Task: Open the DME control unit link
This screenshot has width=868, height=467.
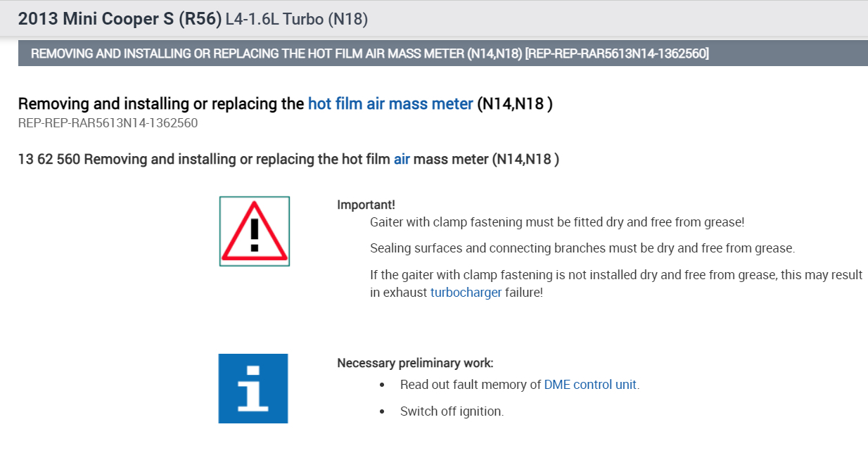Action: 590,385
